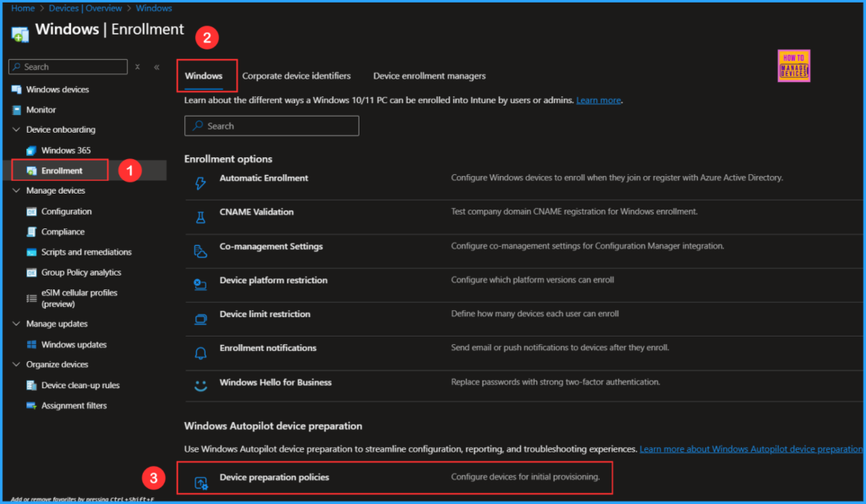The height and width of the screenshot is (504, 866).
Task: Collapse the Manage updates section
Action: point(16,324)
